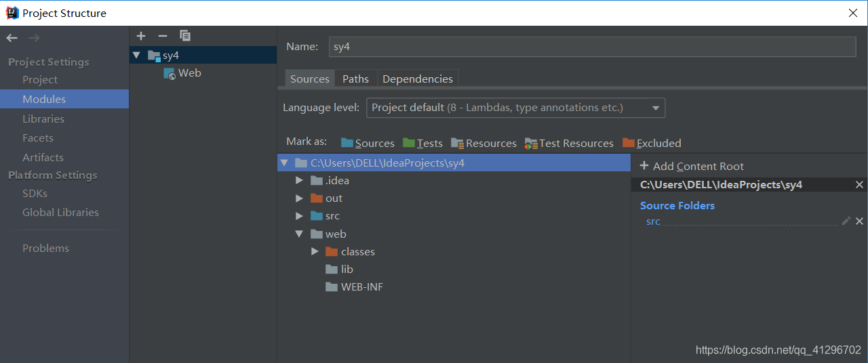Click the src link under Source Folders
868x363 pixels.
coord(653,221)
